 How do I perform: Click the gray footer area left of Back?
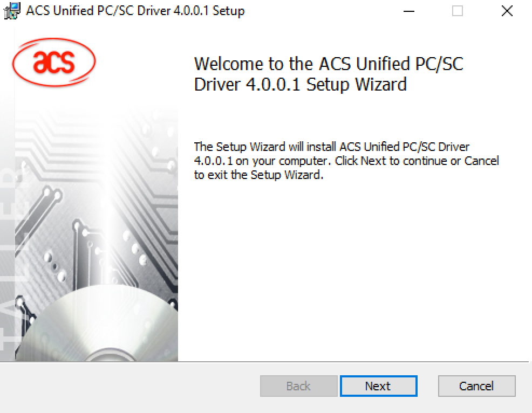pyautogui.click(x=129, y=387)
